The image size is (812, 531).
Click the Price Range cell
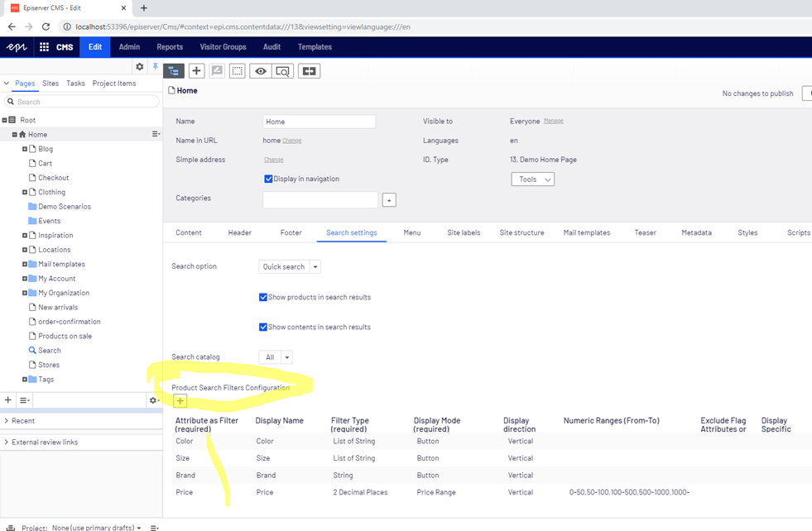[436, 492]
